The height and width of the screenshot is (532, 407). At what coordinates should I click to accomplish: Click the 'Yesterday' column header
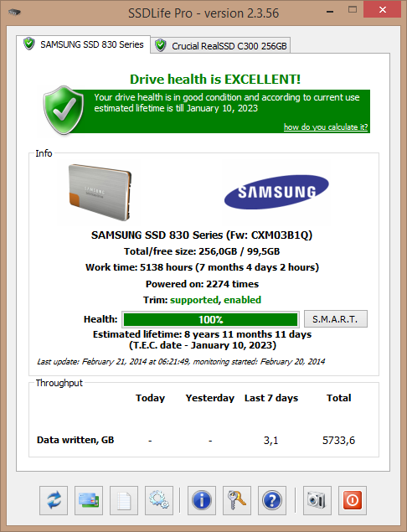click(x=210, y=398)
